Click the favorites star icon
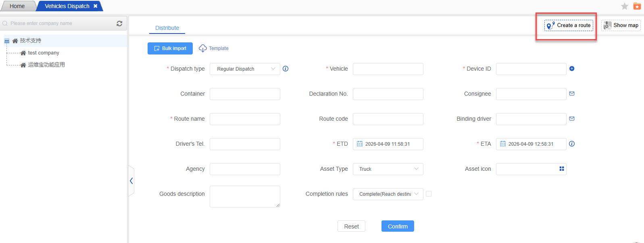 (625, 6)
